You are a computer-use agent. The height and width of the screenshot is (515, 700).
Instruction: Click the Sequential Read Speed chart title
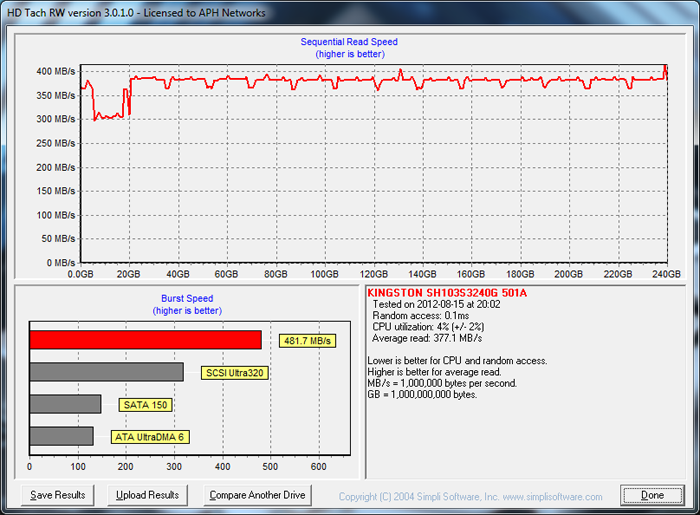(x=349, y=42)
